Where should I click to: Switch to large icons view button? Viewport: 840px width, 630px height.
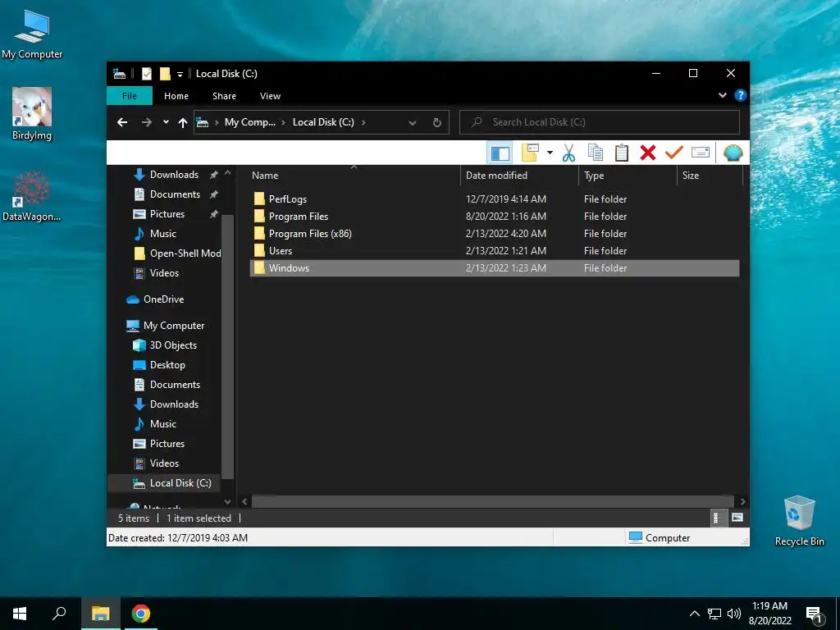(x=737, y=518)
